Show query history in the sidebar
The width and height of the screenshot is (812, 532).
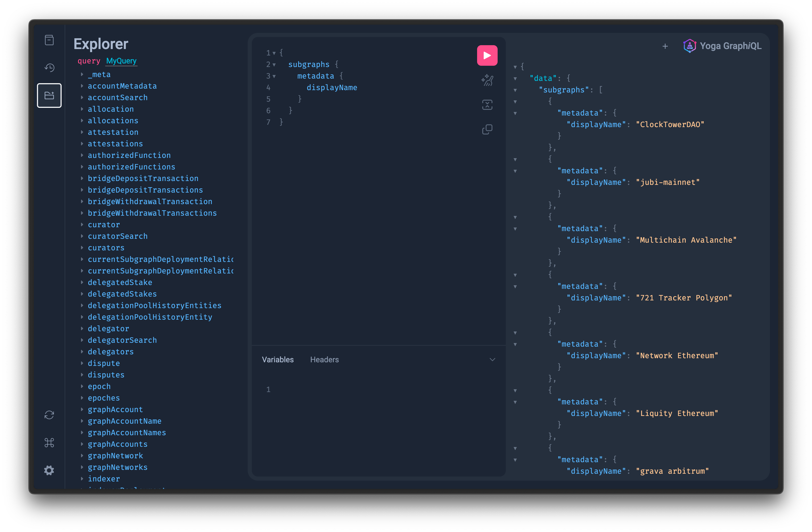coord(49,68)
